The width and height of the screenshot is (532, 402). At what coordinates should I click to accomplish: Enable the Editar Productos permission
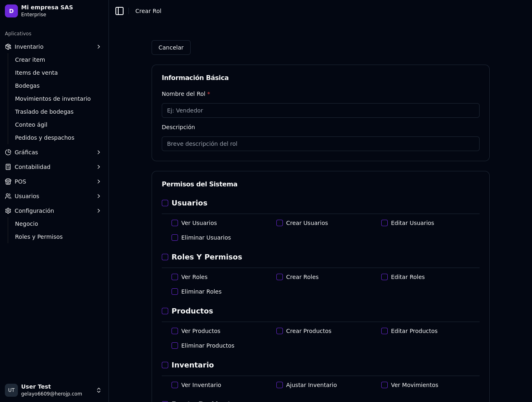pos(384,331)
